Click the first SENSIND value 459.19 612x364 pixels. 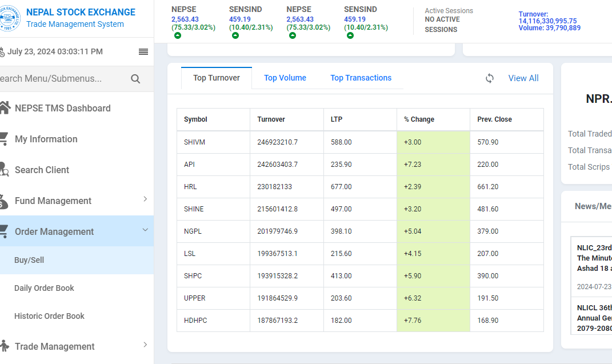239,19
